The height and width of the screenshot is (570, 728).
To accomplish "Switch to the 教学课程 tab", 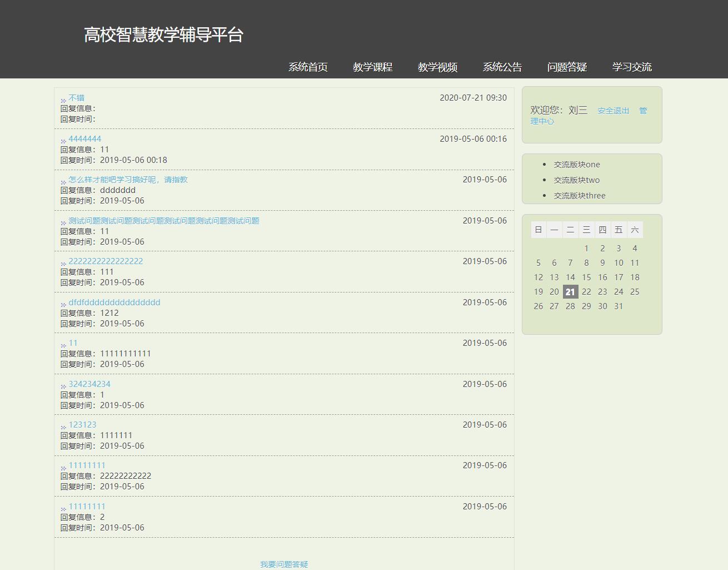I will (x=373, y=67).
